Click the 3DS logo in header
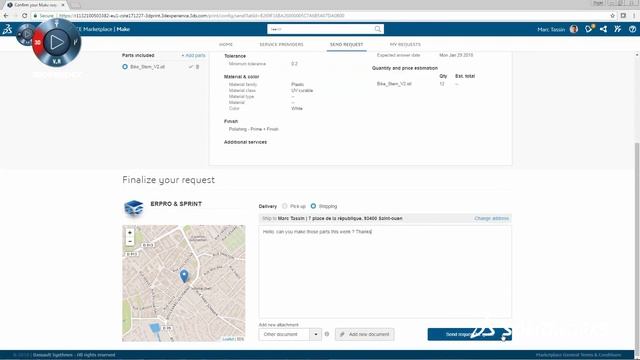The width and height of the screenshot is (640, 360). tap(7, 29)
